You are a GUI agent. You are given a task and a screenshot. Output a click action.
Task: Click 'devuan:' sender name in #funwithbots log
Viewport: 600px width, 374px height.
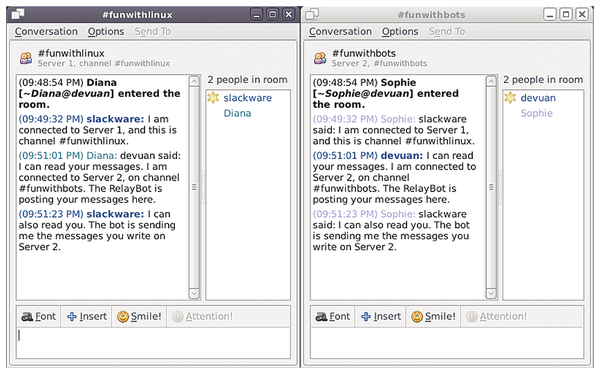pos(402,156)
